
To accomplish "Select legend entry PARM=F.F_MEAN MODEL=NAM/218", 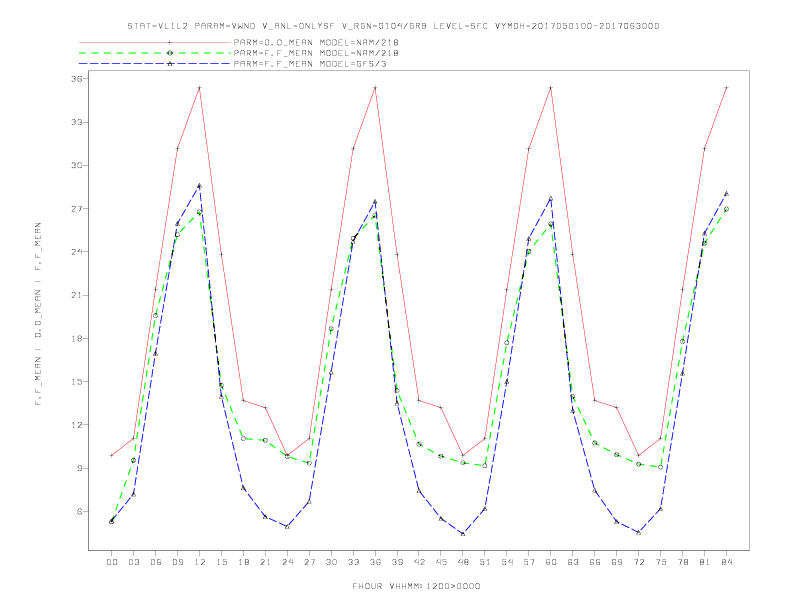I will pyautogui.click(x=316, y=53).
